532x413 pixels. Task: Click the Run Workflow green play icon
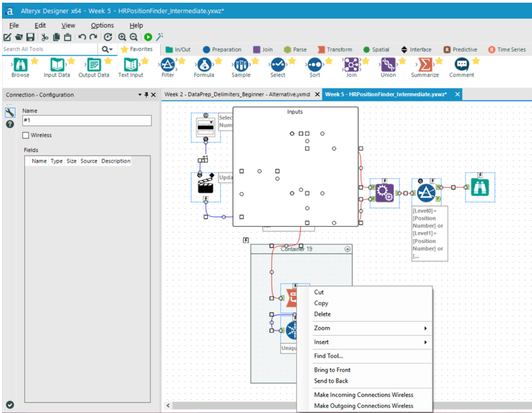pyautogui.click(x=148, y=37)
